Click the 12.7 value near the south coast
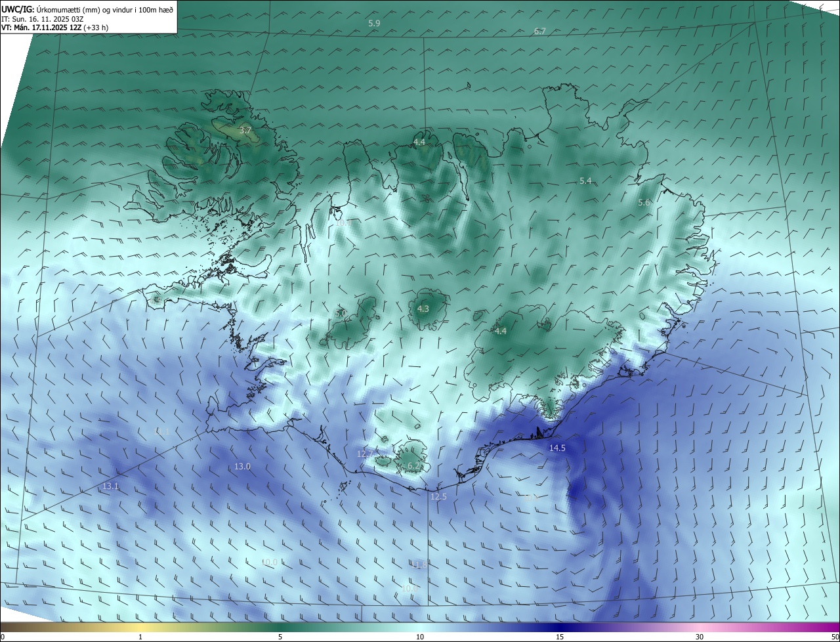840x642 pixels. point(365,454)
